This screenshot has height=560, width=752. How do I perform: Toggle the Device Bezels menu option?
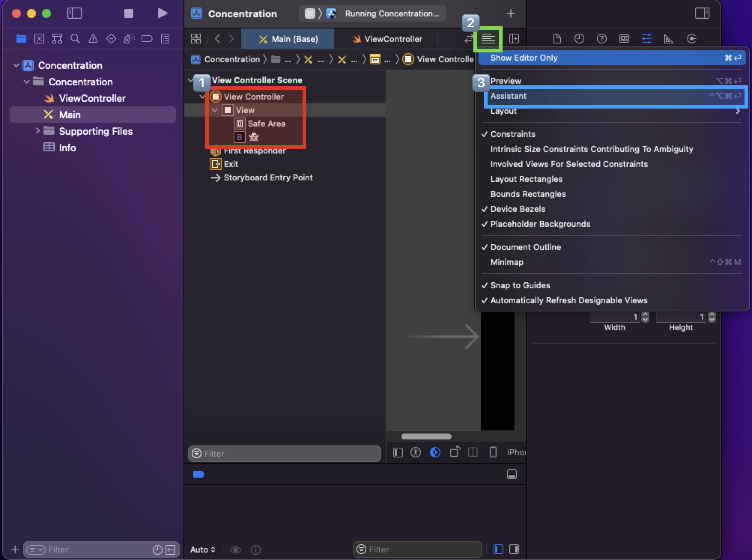click(x=518, y=209)
